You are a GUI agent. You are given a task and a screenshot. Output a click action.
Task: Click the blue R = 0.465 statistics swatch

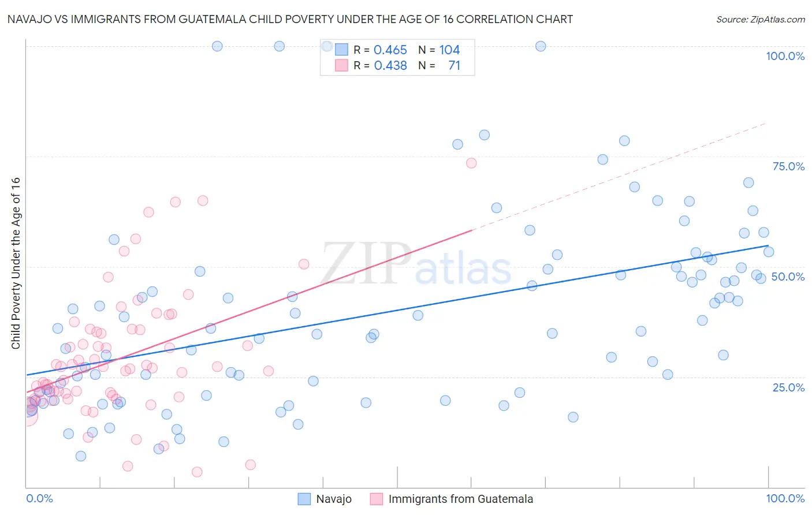pyautogui.click(x=341, y=50)
